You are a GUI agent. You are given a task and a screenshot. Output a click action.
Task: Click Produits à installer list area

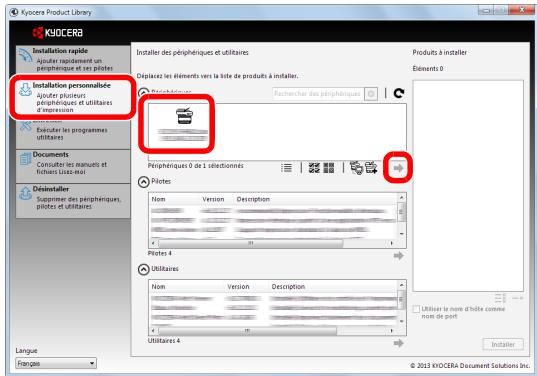pyautogui.click(x=468, y=186)
